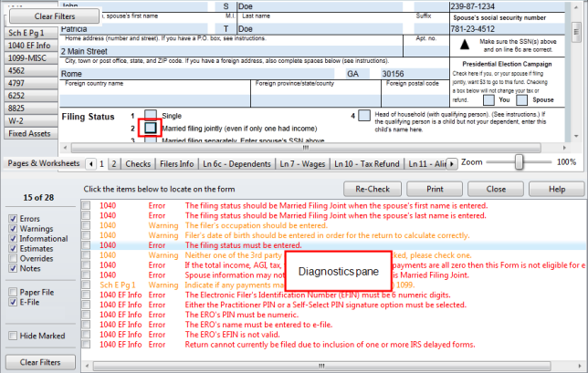
Task: Open Ln 10 - Tax Refund tab
Action: click(367, 163)
